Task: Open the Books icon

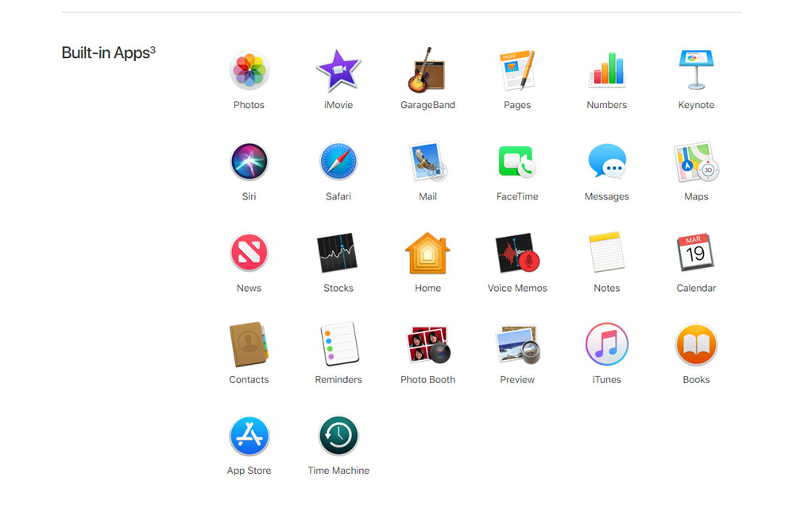Action: (x=696, y=345)
